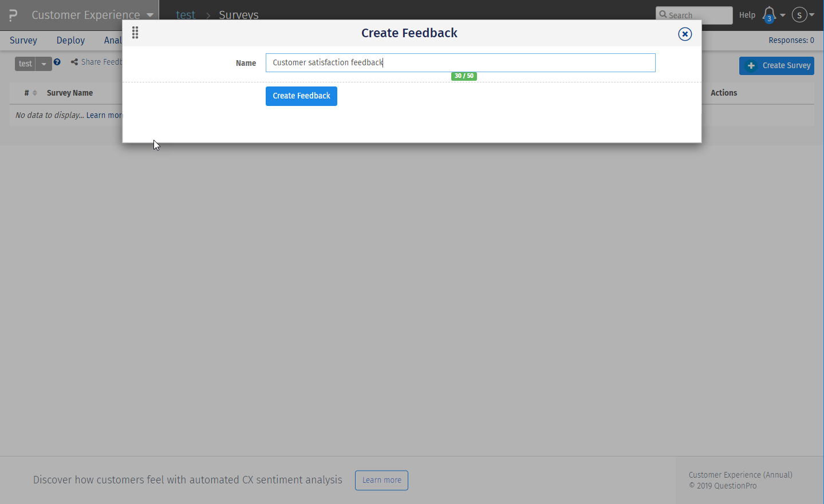
Task: Click Learn more in the bottom banner
Action: point(381,480)
